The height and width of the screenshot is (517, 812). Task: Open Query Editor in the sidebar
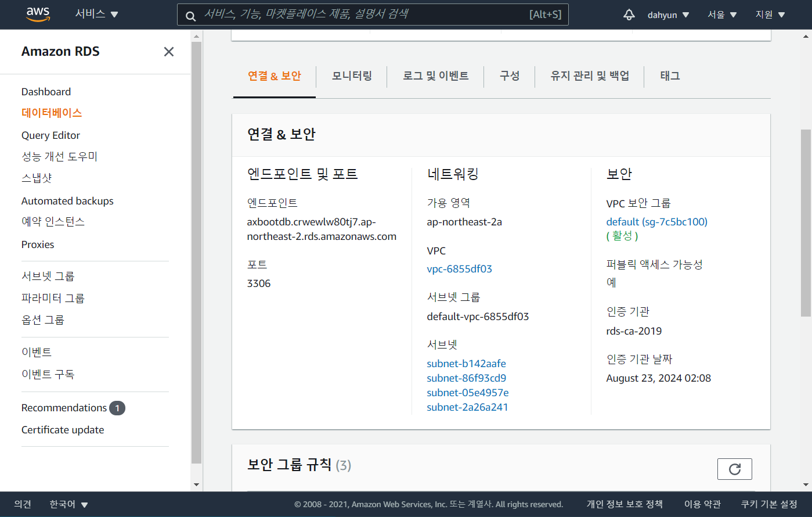pos(50,135)
